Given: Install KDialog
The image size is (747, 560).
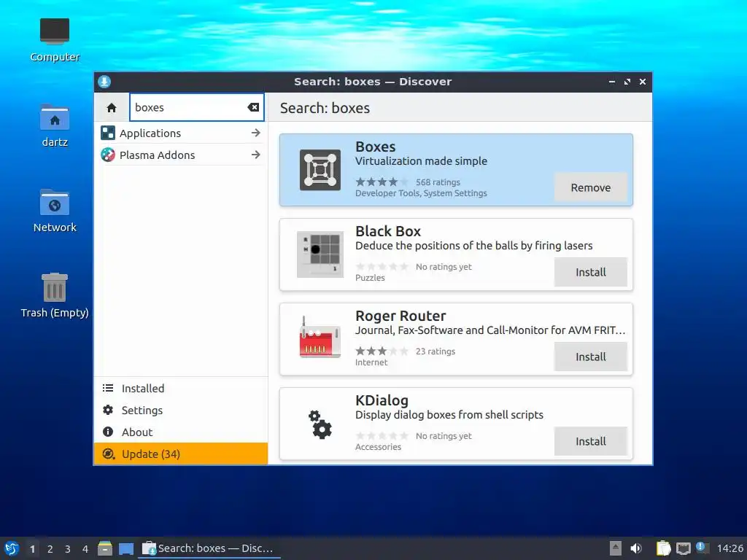Looking at the screenshot, I should coord(591,441).
